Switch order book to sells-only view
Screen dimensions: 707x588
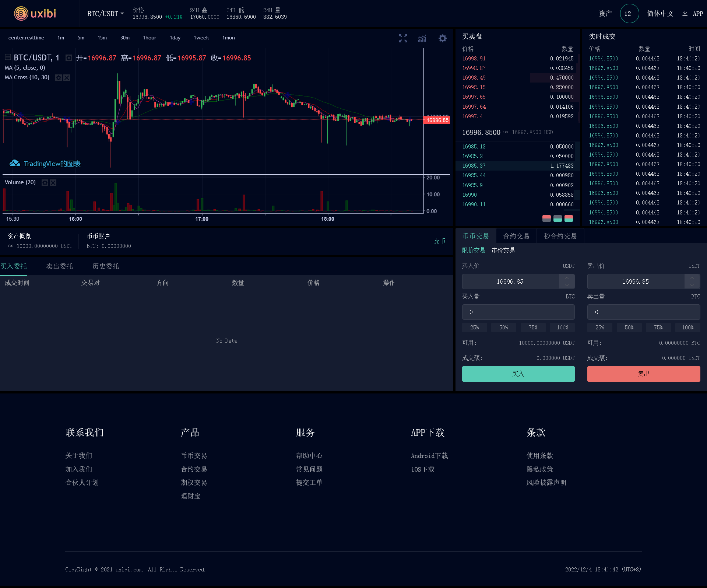[546, 218]
